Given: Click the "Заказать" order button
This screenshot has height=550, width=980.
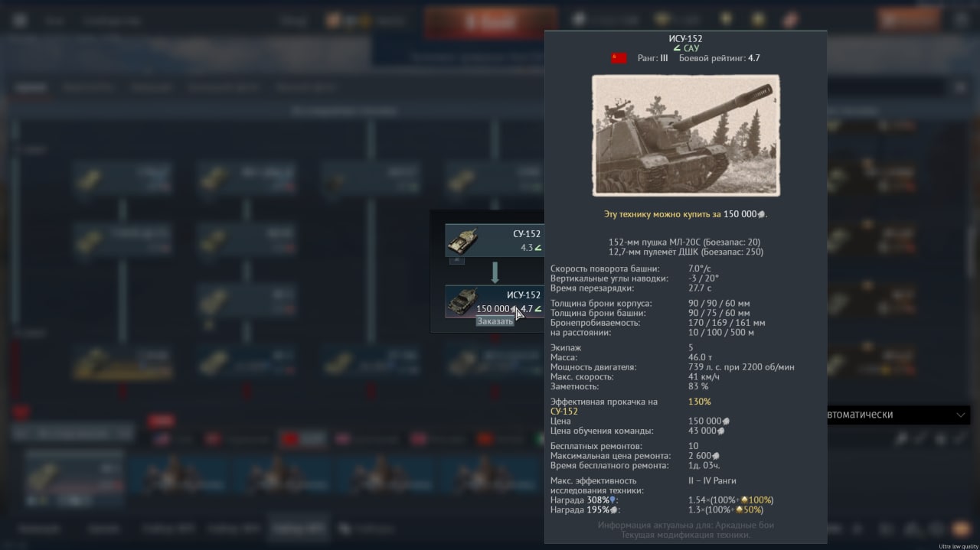Looking at the screenshot, I should (x=495, y=321).
